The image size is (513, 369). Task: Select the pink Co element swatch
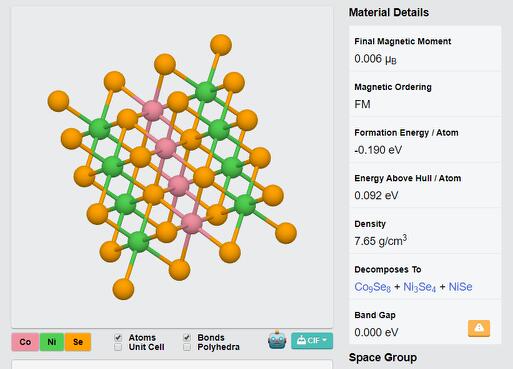click(x=25, y=342)
